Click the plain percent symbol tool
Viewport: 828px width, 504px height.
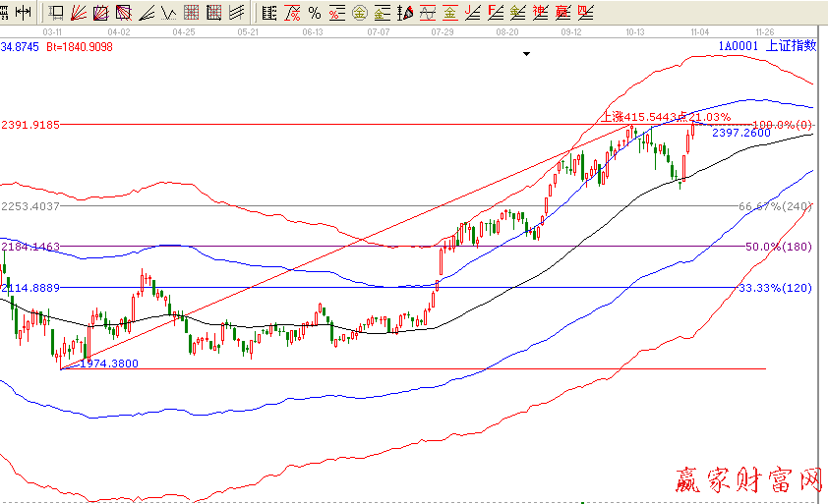point(314,13)
